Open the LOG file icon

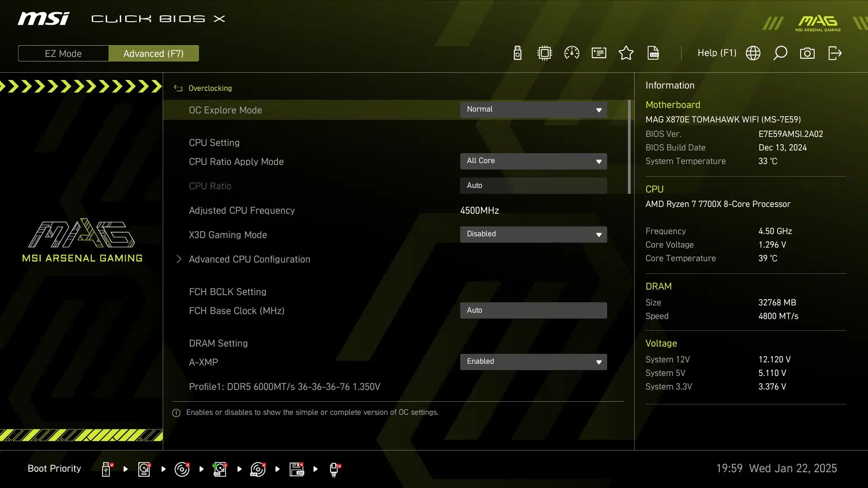[x=653, y=53]
